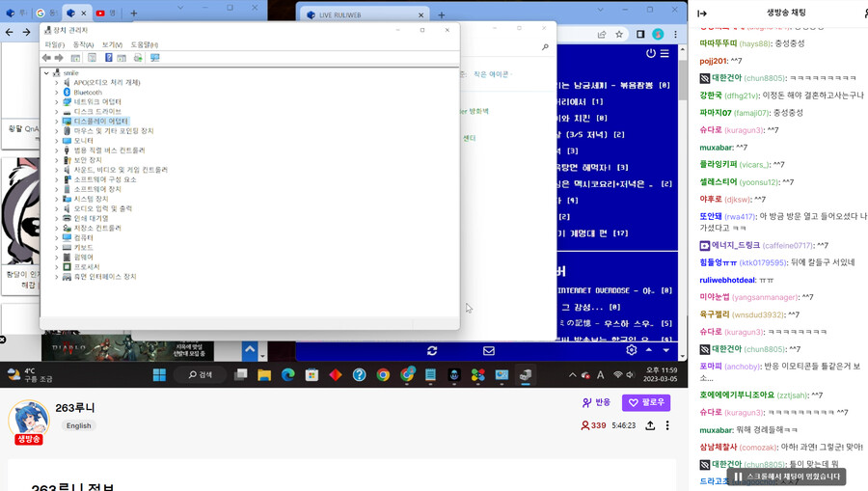Expand the 모니터 node chevron

pyautogui.click(x=57, y=141)
